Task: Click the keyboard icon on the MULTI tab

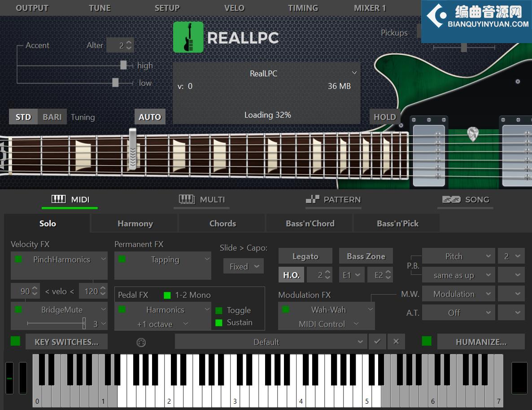Action: tap(187, 199)
